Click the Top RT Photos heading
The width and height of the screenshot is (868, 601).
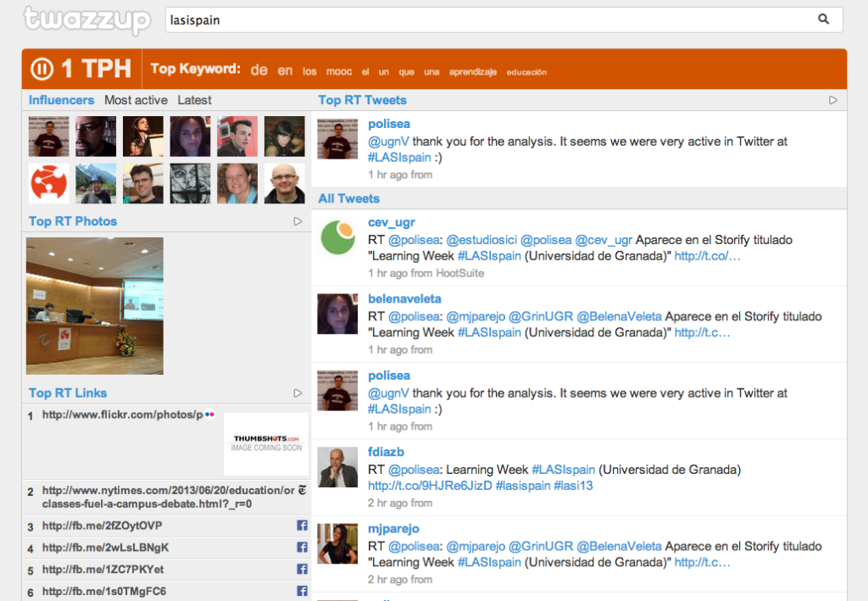pyautogui.click(x=73, y=221)
